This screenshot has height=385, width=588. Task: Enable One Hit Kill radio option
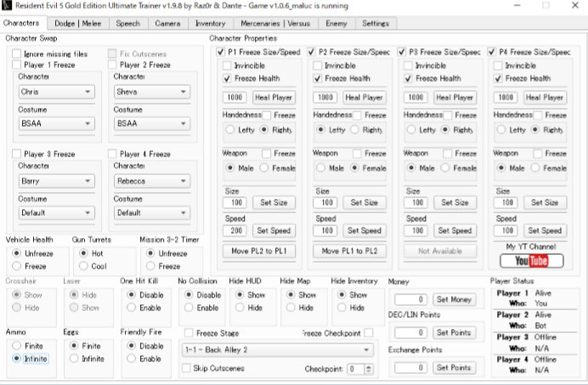pos(131,308)
